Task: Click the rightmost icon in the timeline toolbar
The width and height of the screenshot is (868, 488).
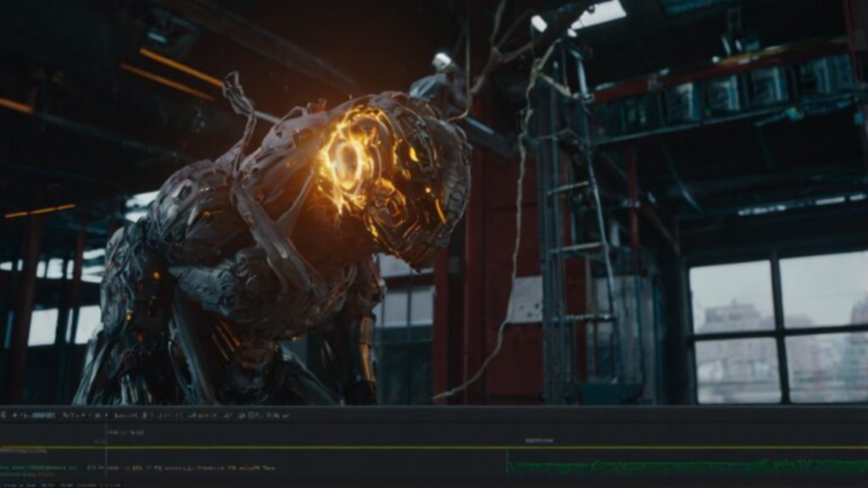Action: coord(286,416)
